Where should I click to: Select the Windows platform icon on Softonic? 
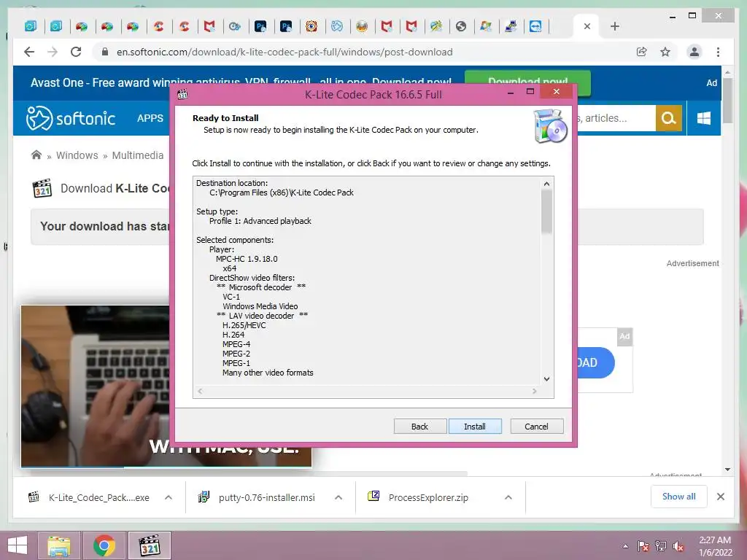point(704,118)
